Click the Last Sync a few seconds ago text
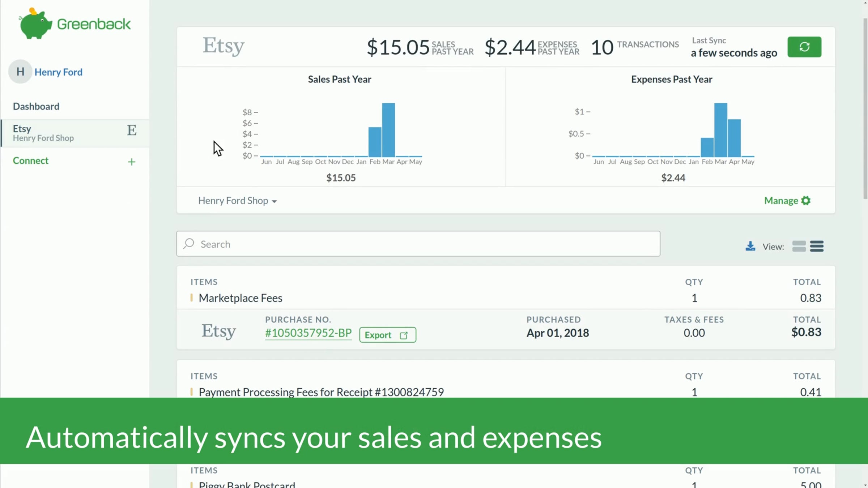The image size is (868, 488). tap(734, 47)
